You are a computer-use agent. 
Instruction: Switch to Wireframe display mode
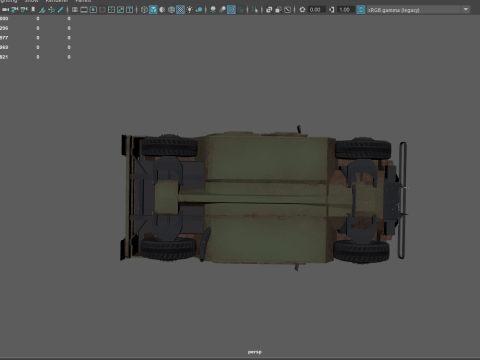click(144, 10)
